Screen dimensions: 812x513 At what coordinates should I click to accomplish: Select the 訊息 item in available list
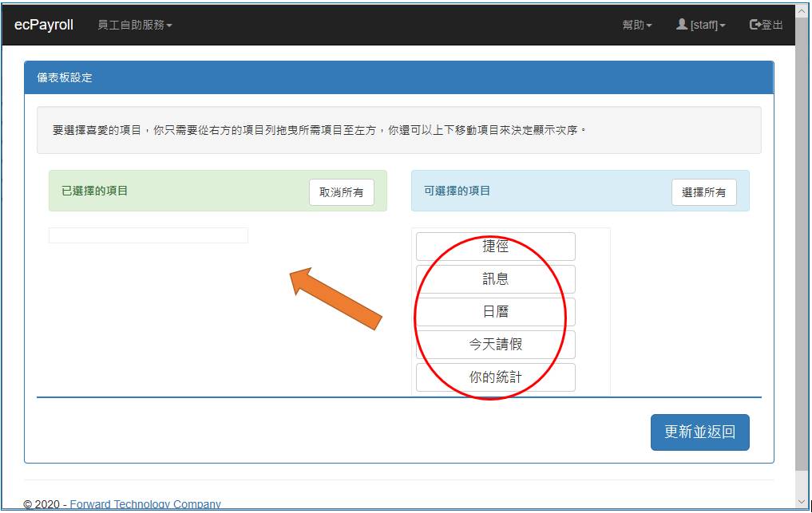pyautogui.click(x=495, y=279)
